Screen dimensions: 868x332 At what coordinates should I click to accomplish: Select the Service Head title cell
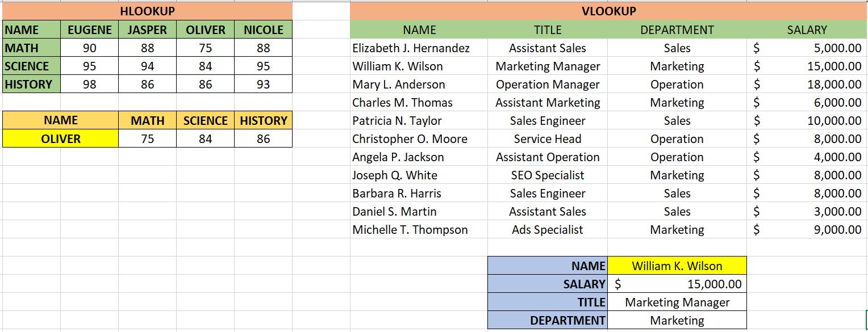click(x=547, y=139)
